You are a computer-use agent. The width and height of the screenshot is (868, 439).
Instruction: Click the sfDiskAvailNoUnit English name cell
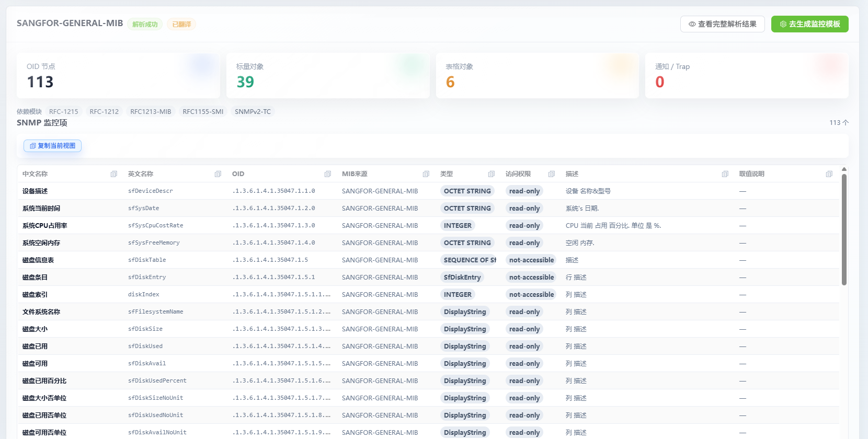tap(157, 433)
